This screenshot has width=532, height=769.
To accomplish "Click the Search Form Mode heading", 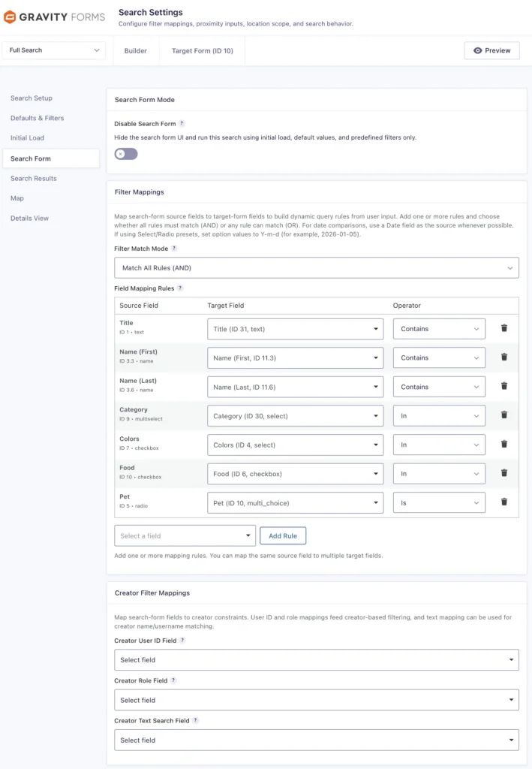I will [145, 100].
